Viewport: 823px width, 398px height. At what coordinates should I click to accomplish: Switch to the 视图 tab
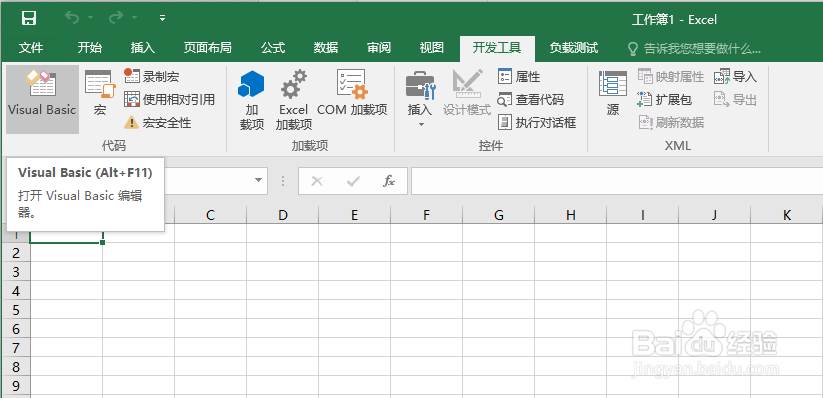432,48
